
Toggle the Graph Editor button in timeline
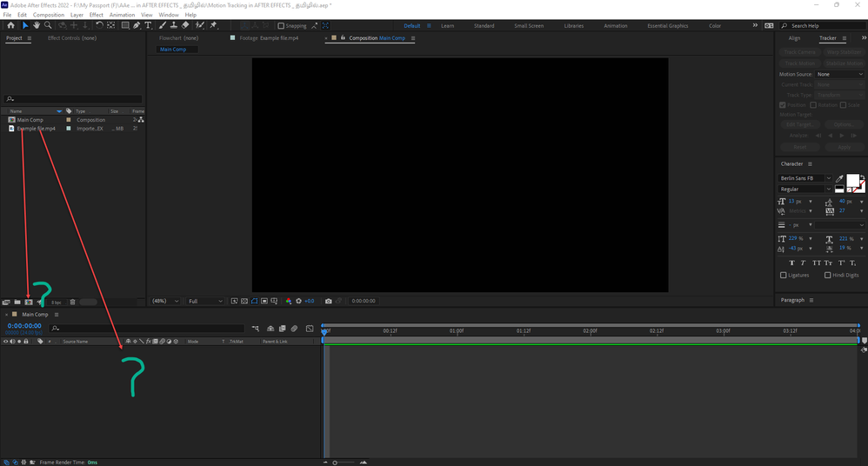[x=310, y=329]
